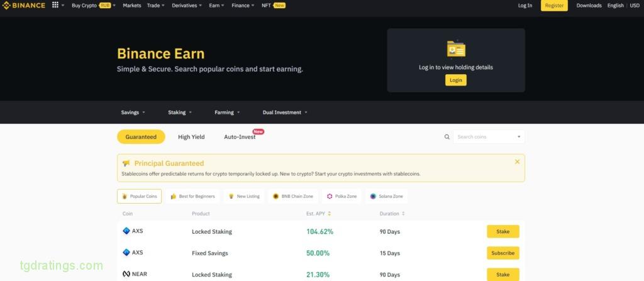Switch to the High Yield tab
Image resolution: width=644 pixels, height=281 pixels.
click(191, 137)
